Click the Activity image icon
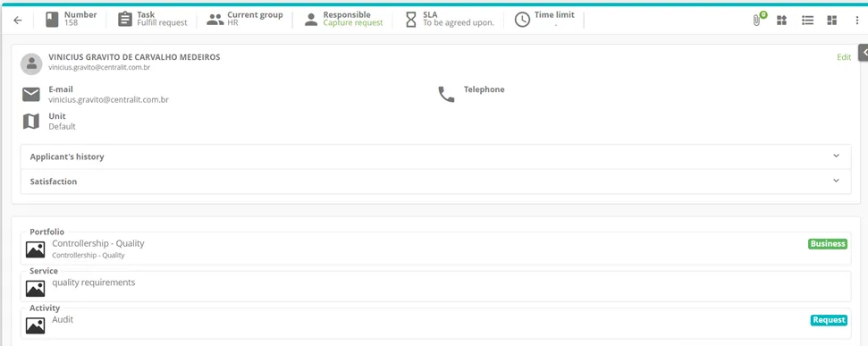This screenshot has width=868, height=346. pos(36,325)
